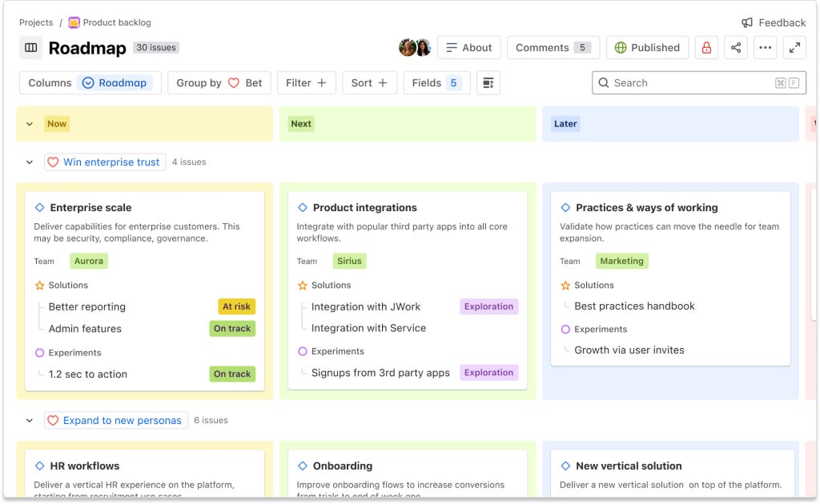820x504 pixels.
Task: Click the user avatars in the header
Action: point(415,48)
